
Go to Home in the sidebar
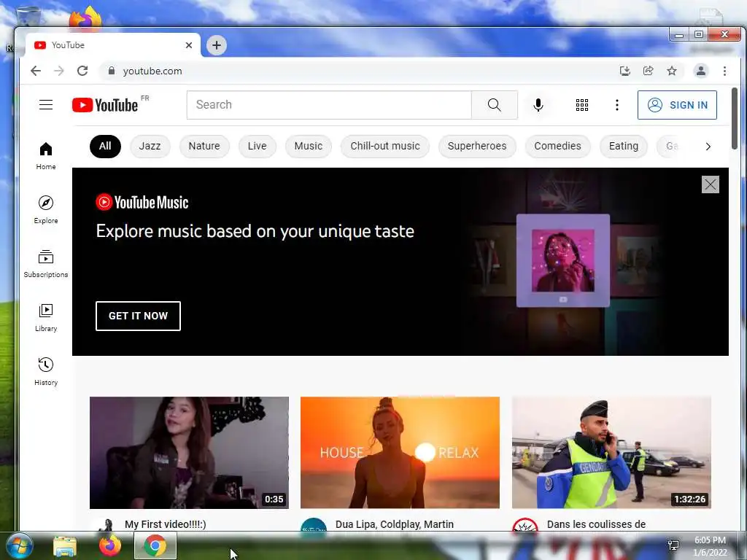(46, 156)
